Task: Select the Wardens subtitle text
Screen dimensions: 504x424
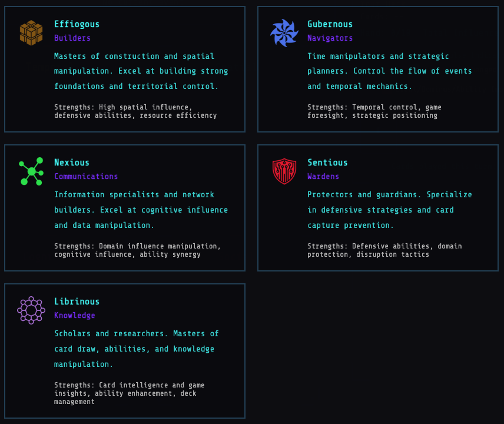Action: 323,176
